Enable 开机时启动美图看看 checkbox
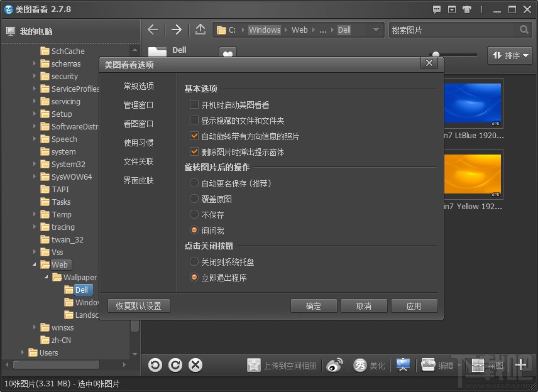This screenshot has height=392, width=538. tap(194, 105)
